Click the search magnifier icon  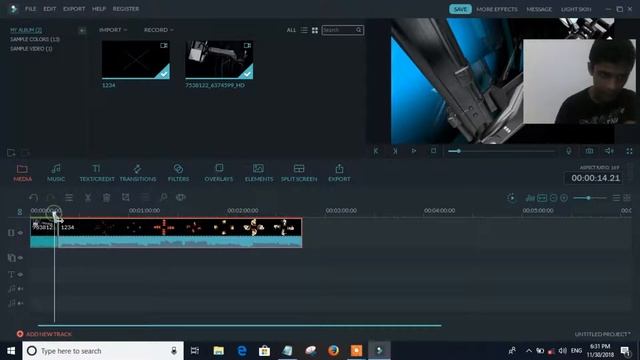(x=359, y=30)
